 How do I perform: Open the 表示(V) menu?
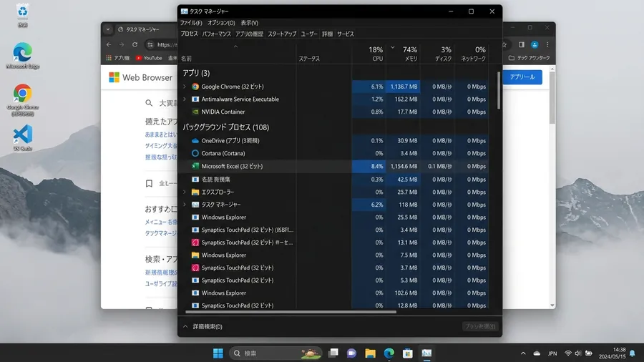(x=249, y=23)
